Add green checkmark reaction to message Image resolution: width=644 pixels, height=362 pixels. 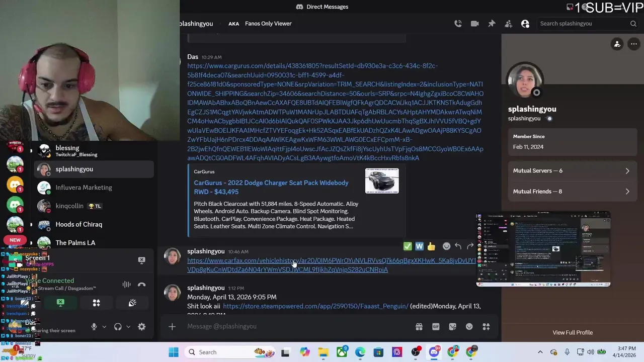tap(408, 246)
